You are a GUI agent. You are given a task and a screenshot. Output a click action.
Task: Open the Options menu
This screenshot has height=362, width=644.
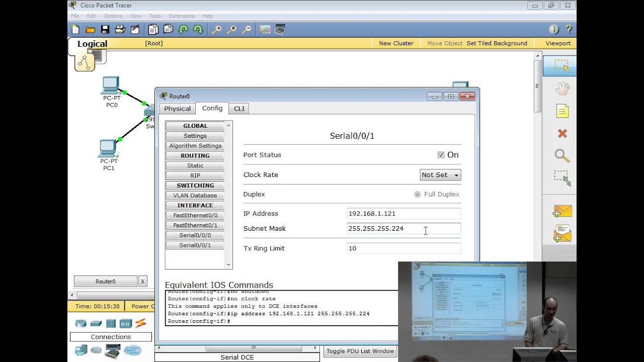click(113, 16)
